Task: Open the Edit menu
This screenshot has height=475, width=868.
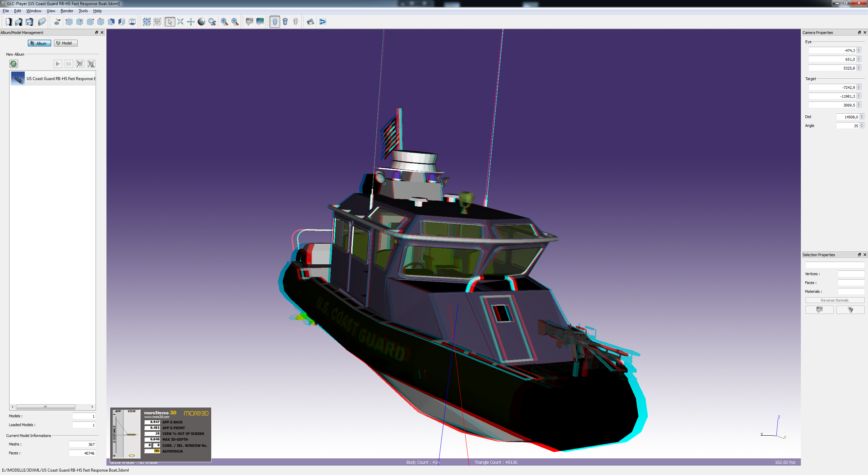Action: [18, 11]
